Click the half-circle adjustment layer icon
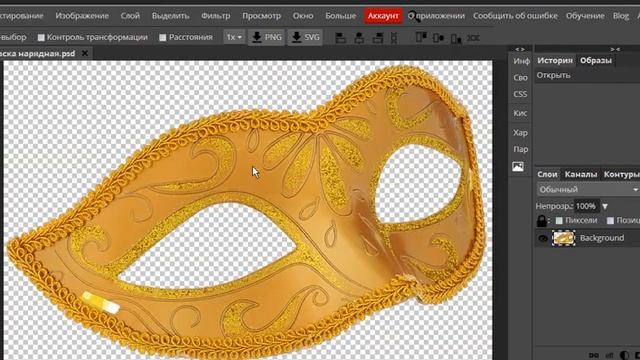640x360 pixels. click(624, 356)
